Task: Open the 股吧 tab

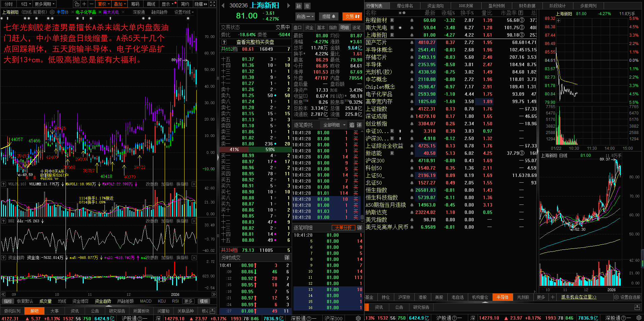Action: pyautogui.click(x=34, y=311)
